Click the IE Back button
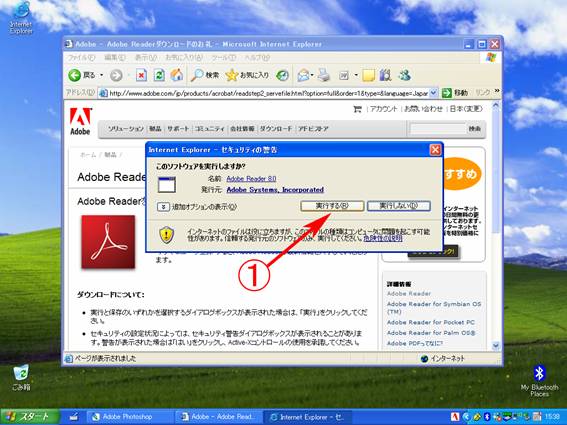 [82, 75]
